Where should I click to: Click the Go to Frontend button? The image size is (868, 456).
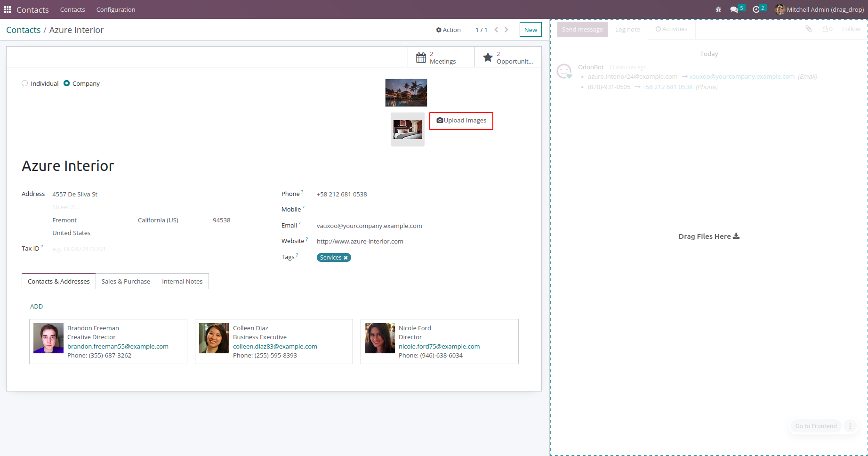tap(816, 426)
